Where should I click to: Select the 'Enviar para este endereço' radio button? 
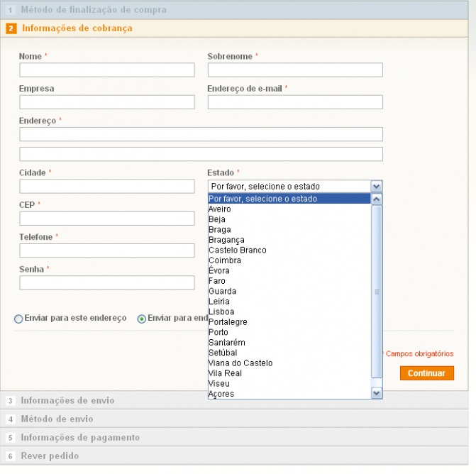coord(18,319)
